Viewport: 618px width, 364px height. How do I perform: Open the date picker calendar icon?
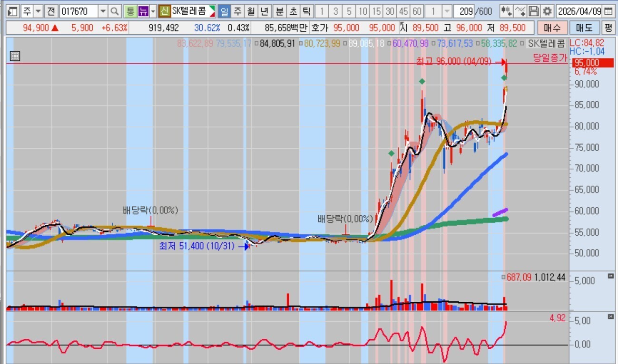click(608, 11)
